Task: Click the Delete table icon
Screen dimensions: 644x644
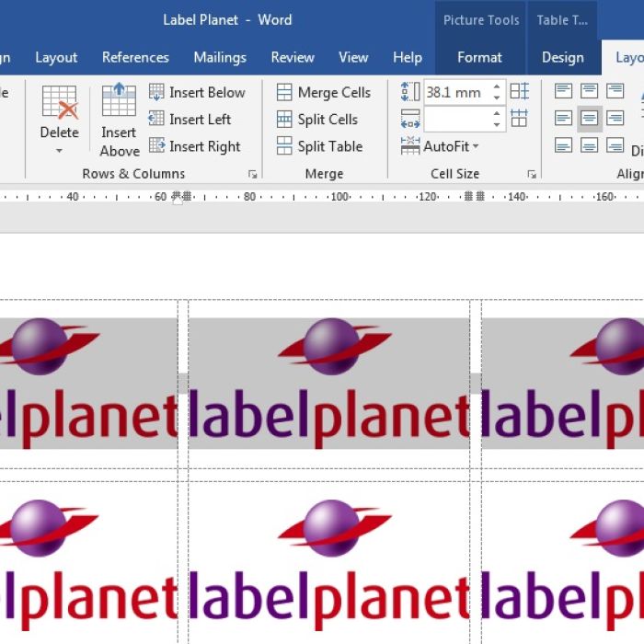Action: click(x=60, y=102)
